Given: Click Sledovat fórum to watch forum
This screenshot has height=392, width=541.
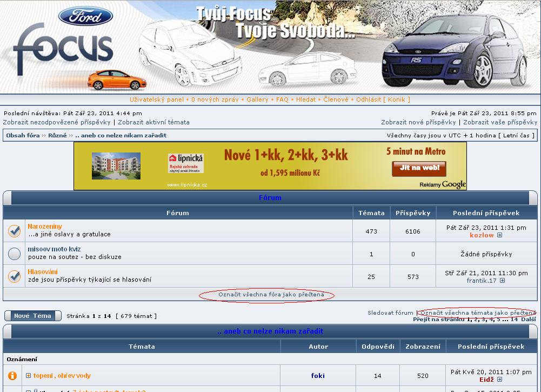Looking at the screenshot, I should (390, 313).
